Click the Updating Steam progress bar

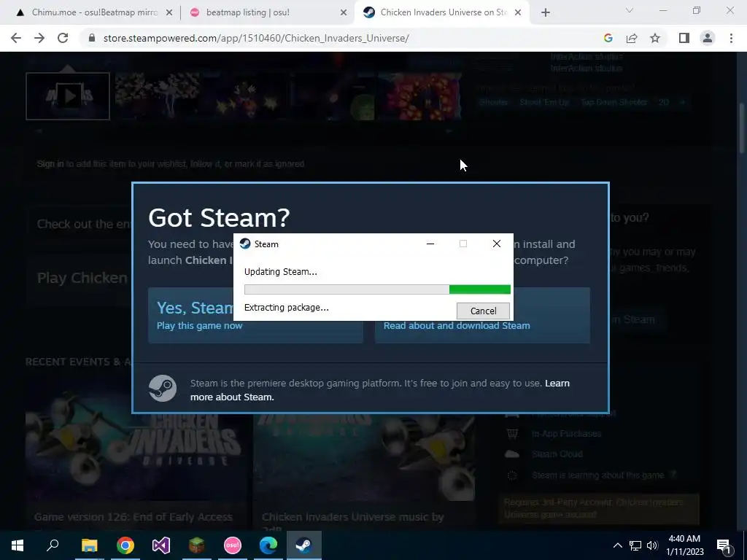377,289
